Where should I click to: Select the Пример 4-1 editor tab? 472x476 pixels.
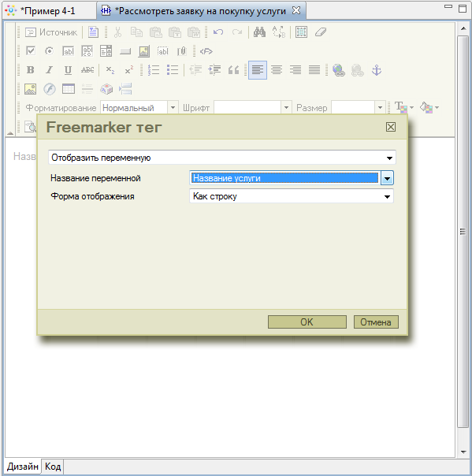[47, 11]
